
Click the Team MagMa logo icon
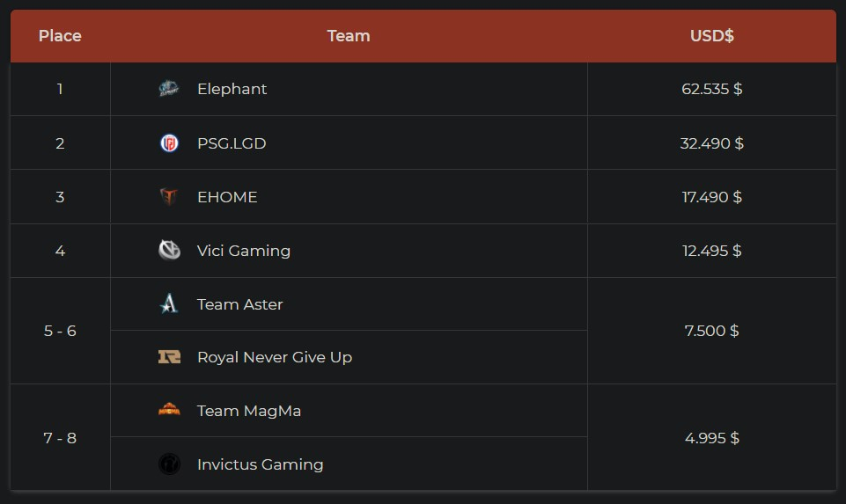click(x=169, y=410)
